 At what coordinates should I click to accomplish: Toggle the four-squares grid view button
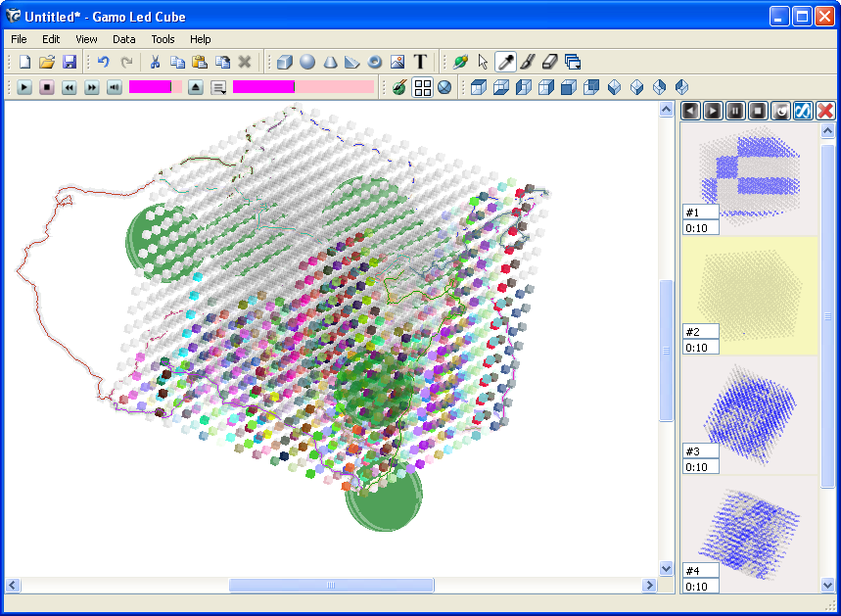pyautogui.click(x=423, y=87)
